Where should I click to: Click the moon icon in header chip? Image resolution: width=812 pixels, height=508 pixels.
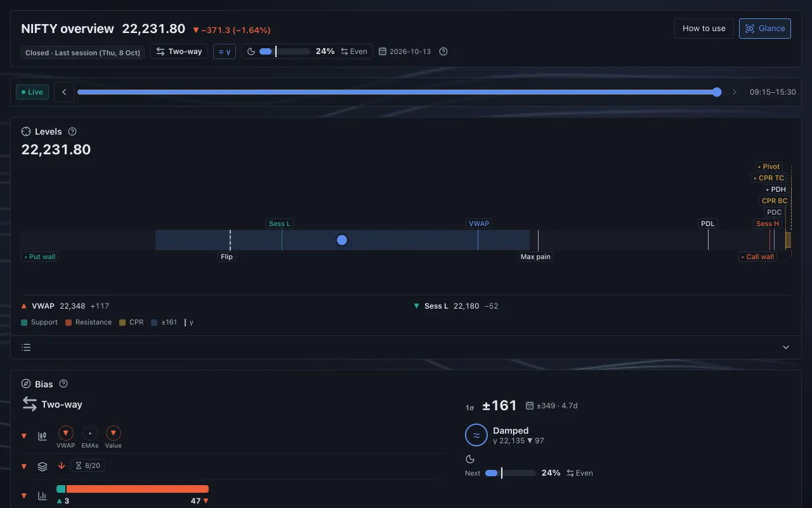click(x=251, y=51)
